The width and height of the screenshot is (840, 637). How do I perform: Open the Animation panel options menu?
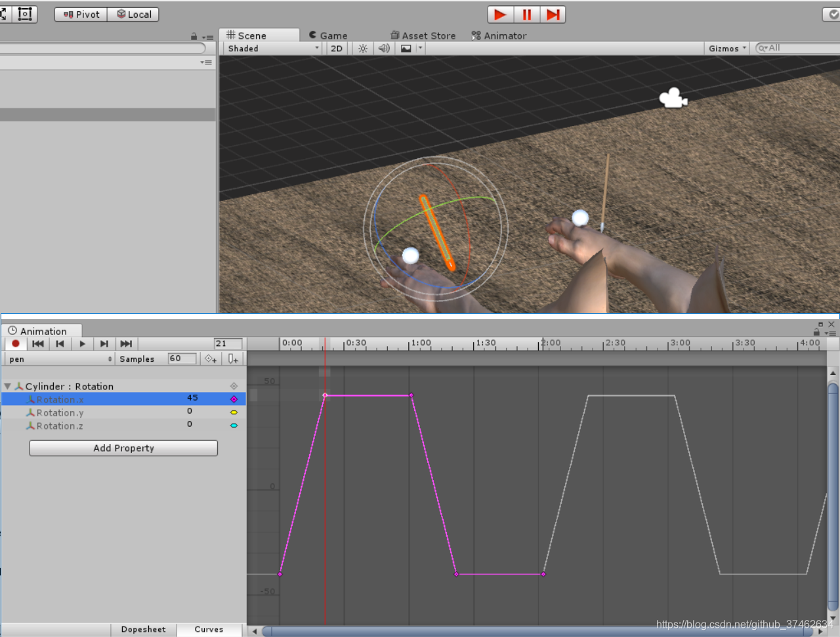point(830,333)
